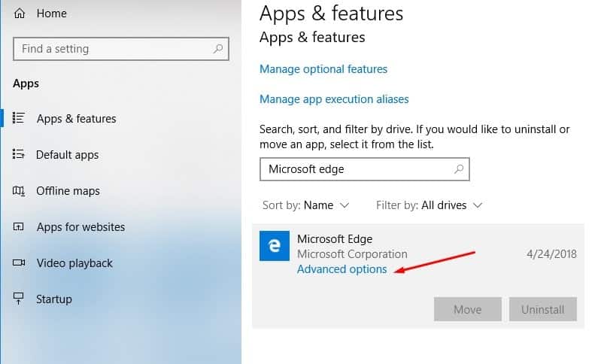
Task: Click magnifier icon in Find a setting
Action: coord(218,49)
